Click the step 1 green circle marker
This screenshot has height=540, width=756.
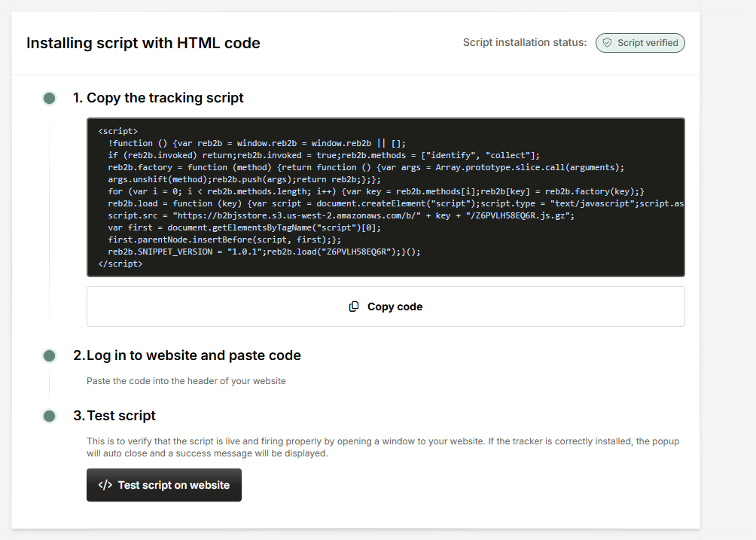[49, 99]
